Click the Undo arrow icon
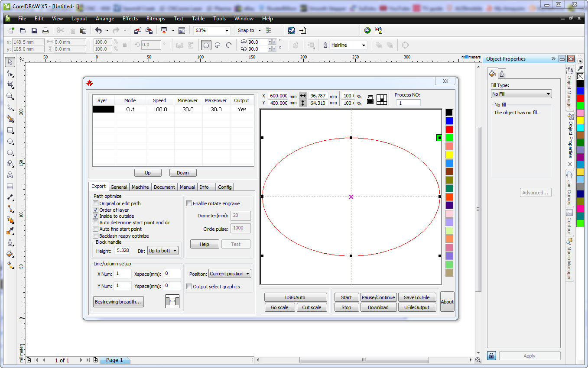This screenshot has width=588, height=368. (x=98, y=30)
